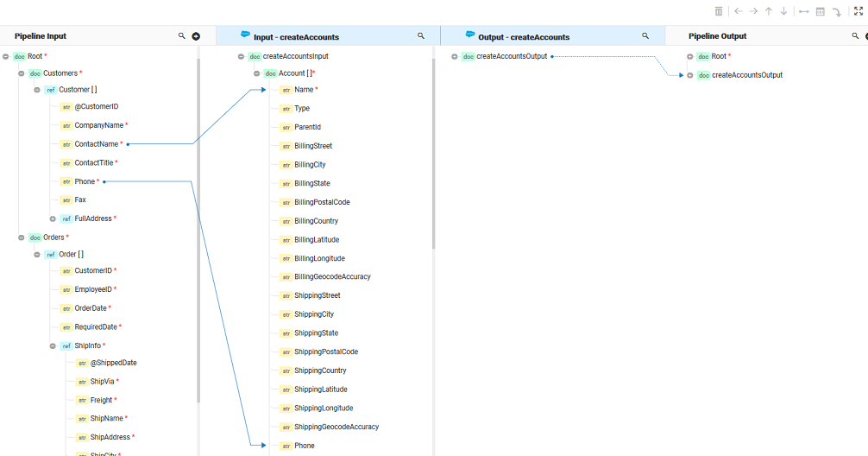Select Phone field in Account input
868x456 pixels.
[305, 446]
